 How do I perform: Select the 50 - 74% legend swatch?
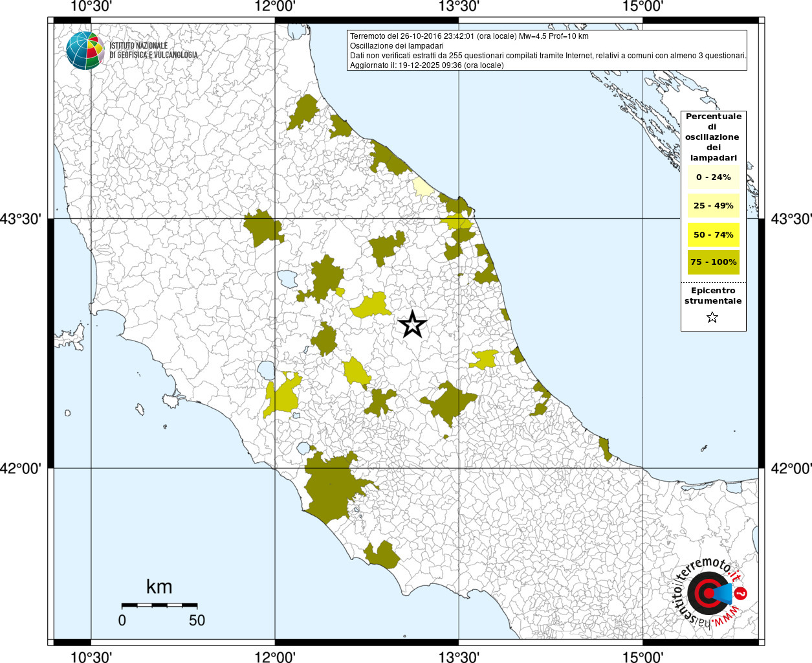pos(713,234)
